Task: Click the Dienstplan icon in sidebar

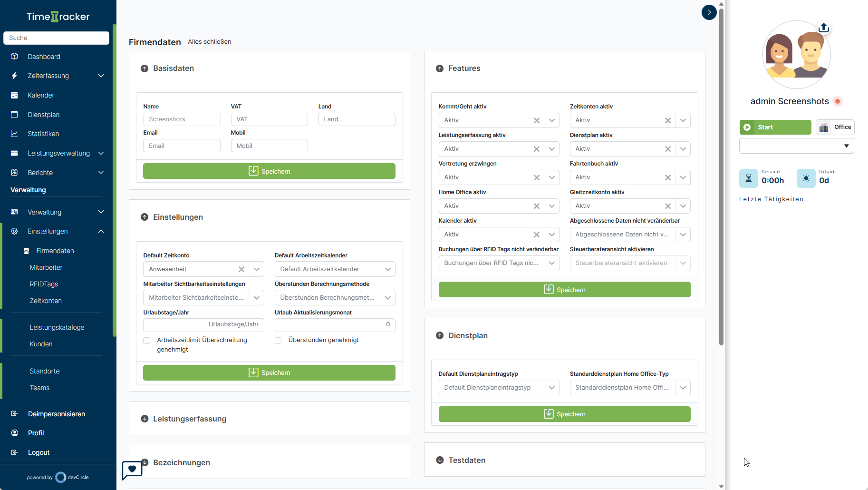Action: (14, 115)
